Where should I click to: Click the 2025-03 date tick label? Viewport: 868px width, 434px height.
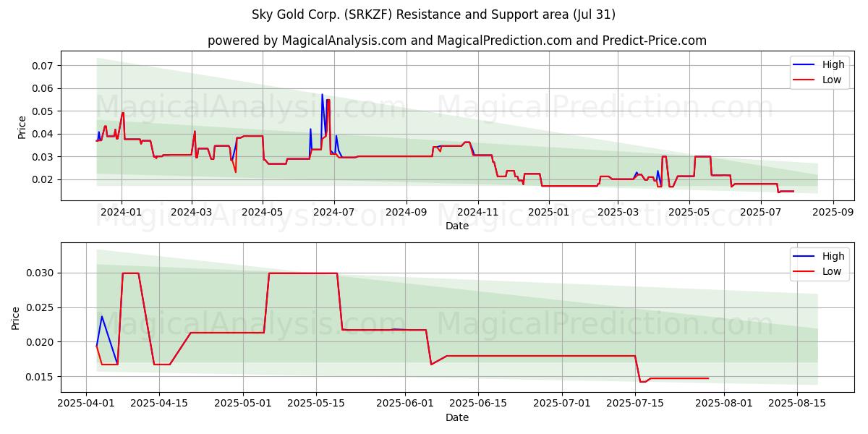point(617,212)
